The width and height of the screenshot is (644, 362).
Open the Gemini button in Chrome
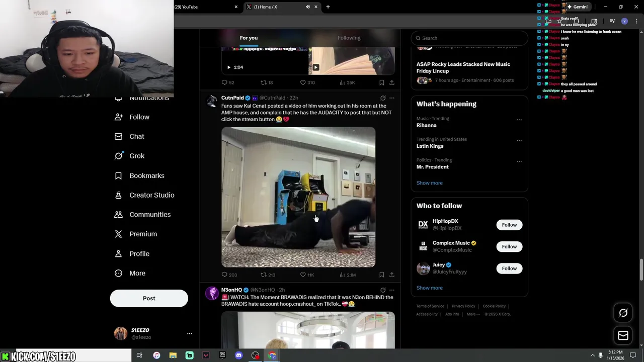(x=577, y=7)
